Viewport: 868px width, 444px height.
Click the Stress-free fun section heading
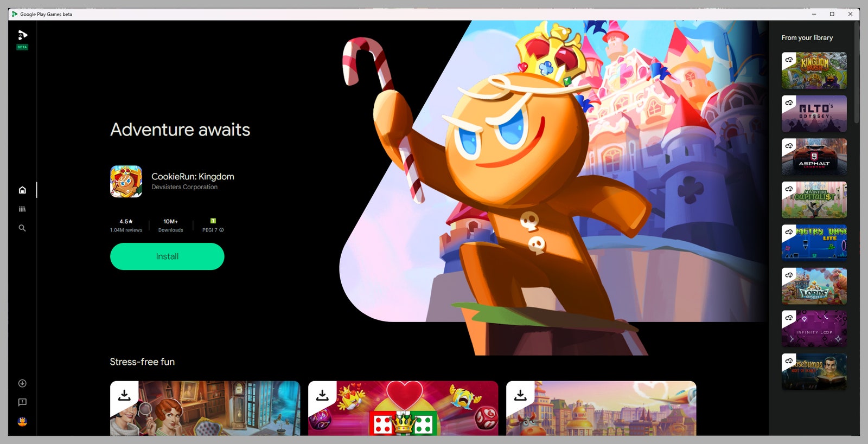pos(142,362)
